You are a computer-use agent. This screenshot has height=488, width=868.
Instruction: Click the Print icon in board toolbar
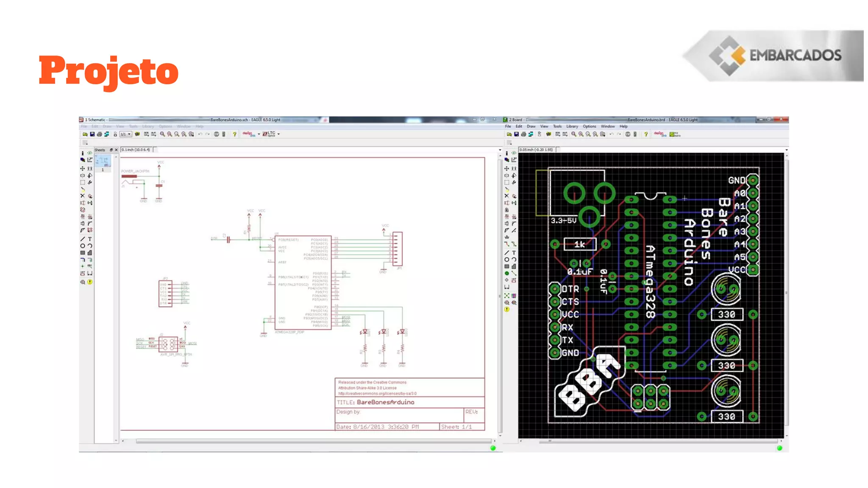pyautogui.click(x=523, y=134)
